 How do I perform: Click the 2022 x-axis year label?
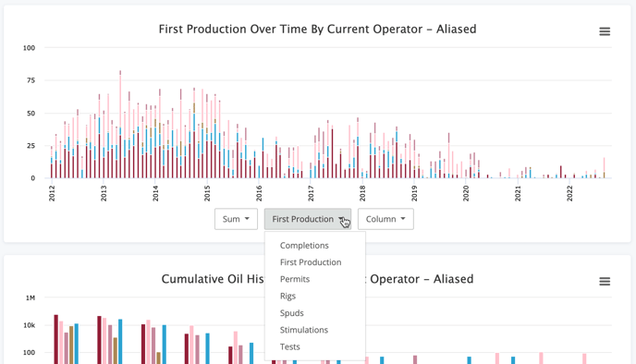(569, 193)
